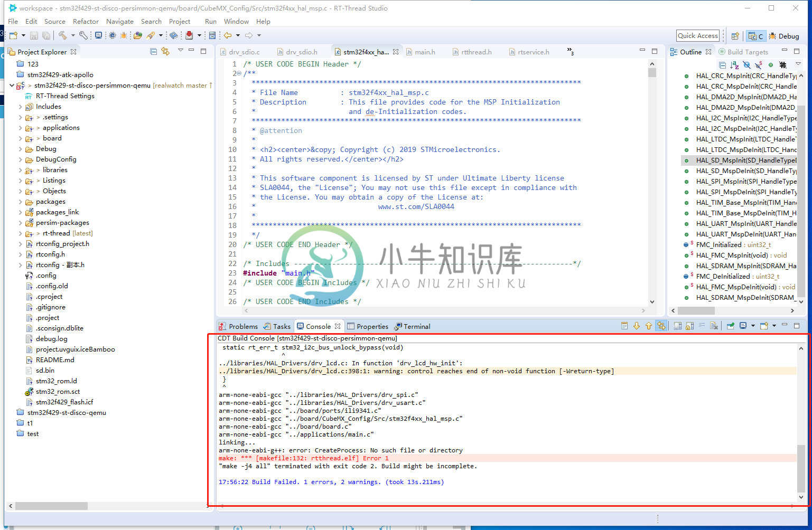
Task: Toggle Link with Editor in Project Explorer
Action: click(165, 51)
